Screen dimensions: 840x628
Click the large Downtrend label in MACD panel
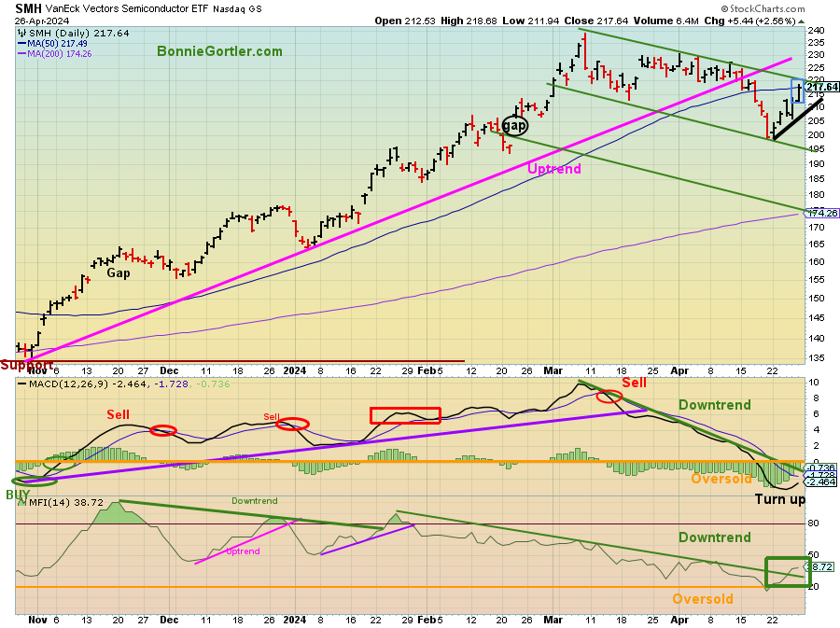[x=715, y=405]
